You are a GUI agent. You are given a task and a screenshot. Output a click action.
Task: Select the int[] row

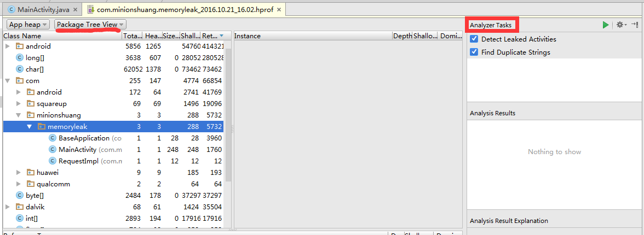point(114,218)
